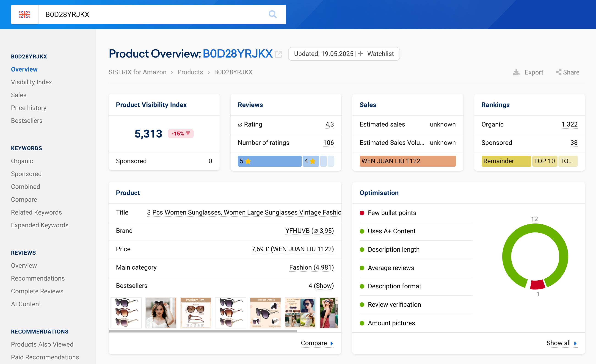Open Products breadcrumb link

coord(190,72)
